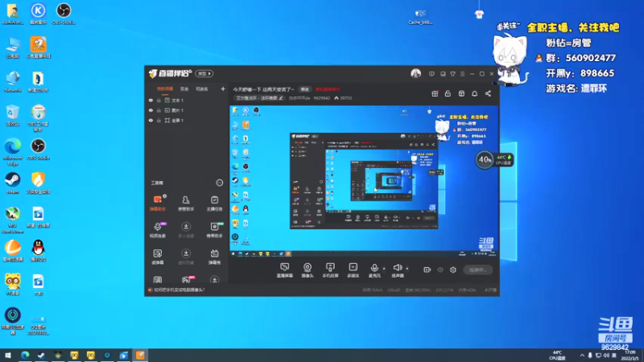The height and width of the screenshot is (362, 644).
Task: Toggle lock on 图片 1 layer
Action: pos(159,110)
